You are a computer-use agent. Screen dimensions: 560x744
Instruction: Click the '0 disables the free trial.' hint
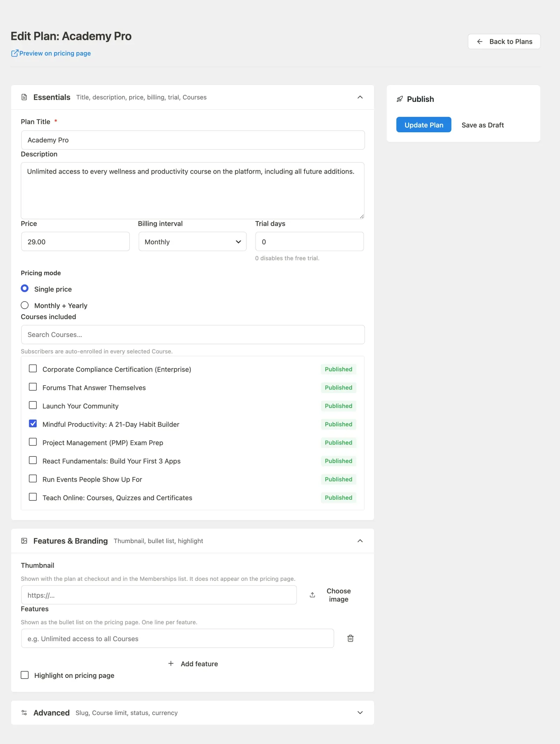(x=287, y=258)
